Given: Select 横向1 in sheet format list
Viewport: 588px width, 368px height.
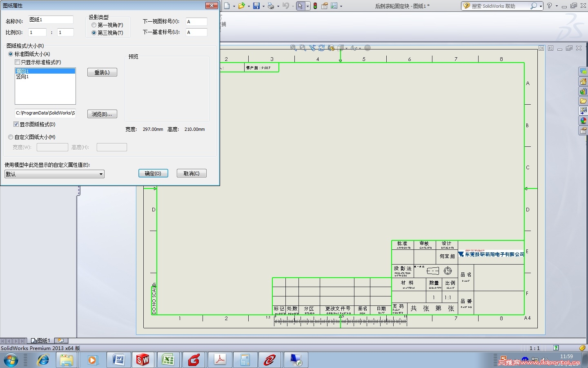Looking at the screenshot, I should point(45,71).
